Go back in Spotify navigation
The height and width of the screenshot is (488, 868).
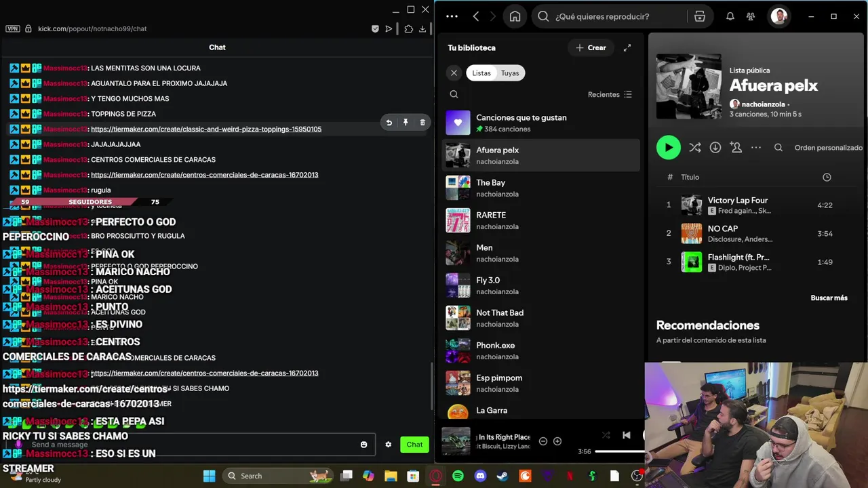[x=476, y=16]
